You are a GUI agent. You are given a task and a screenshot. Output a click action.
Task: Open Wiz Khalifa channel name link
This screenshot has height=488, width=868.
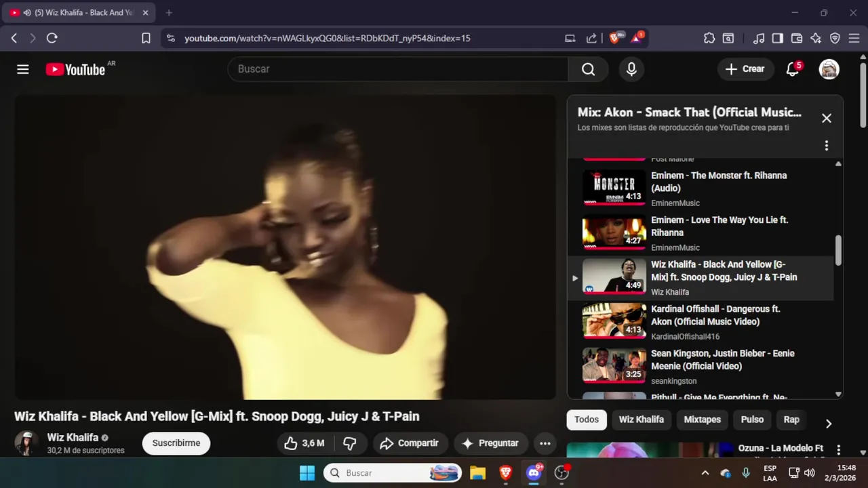coord(73,438)
